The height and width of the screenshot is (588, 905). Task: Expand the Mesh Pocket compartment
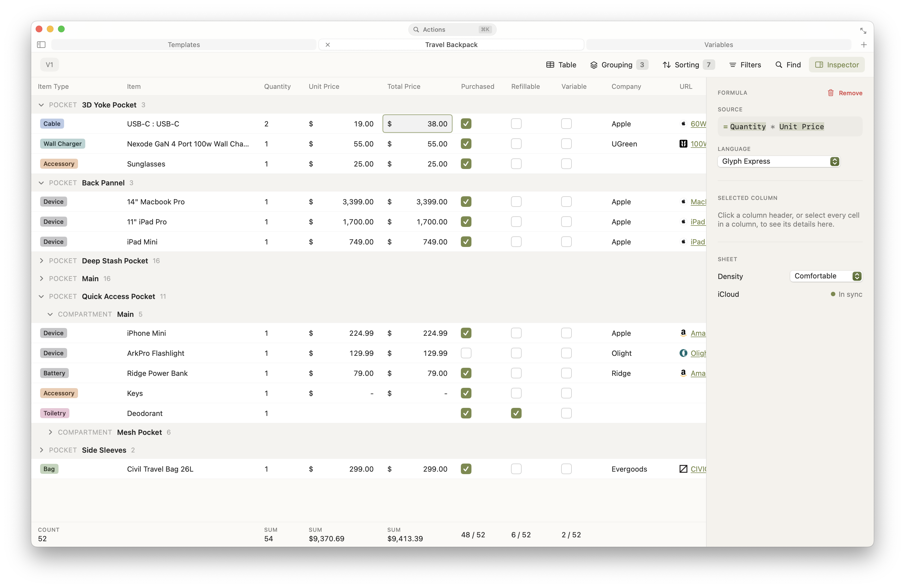pos(50,432)
